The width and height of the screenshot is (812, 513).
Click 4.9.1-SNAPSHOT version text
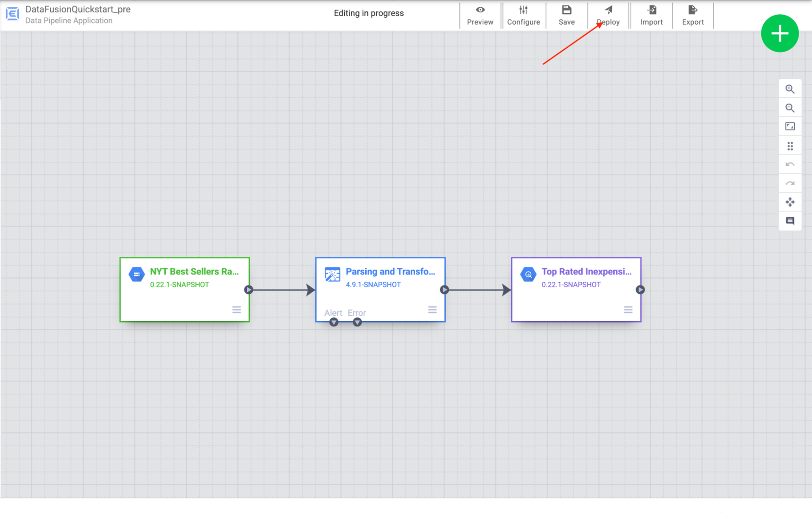(373, 284)
